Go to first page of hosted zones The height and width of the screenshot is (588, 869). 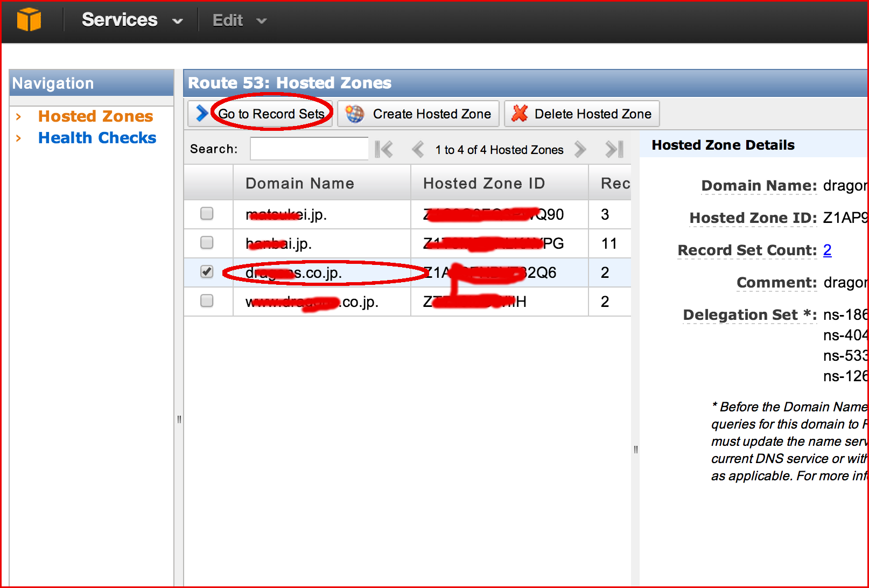point(384,149)
